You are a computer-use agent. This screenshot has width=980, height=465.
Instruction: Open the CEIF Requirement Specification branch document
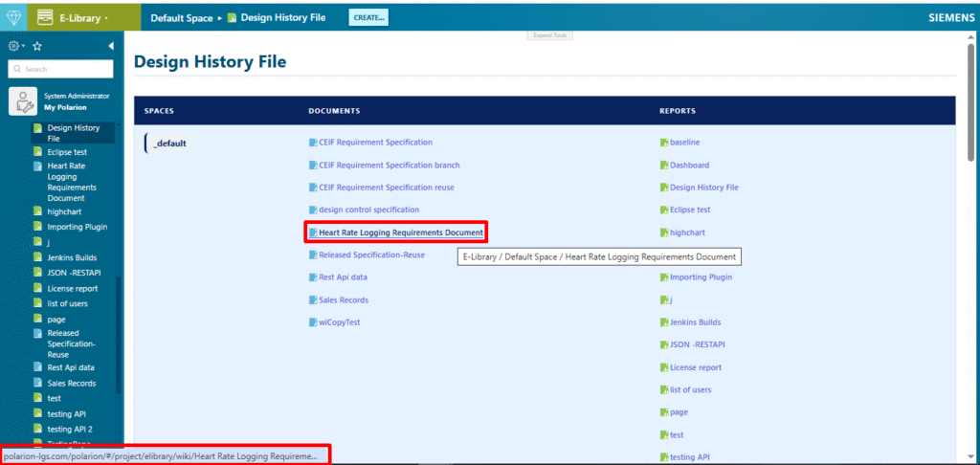click(x=389, y=166)
